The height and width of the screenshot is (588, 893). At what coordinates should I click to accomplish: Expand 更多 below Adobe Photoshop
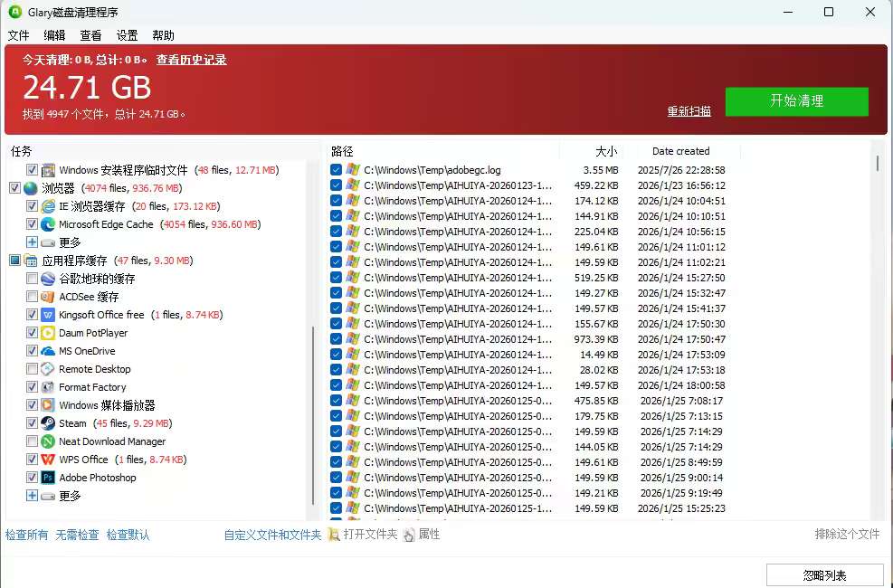click(33, 496)
